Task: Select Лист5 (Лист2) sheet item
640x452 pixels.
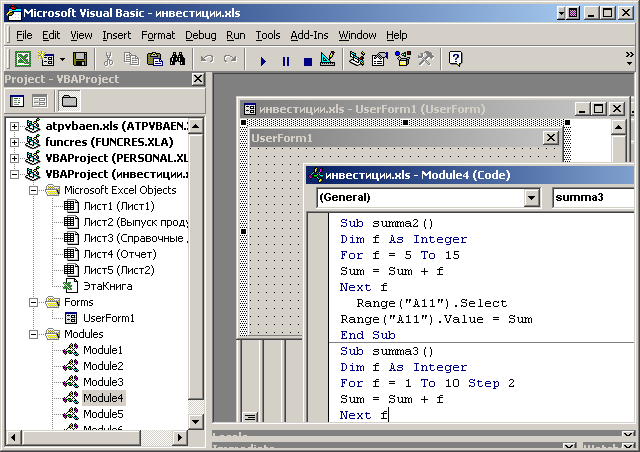Action: (119, 270)
